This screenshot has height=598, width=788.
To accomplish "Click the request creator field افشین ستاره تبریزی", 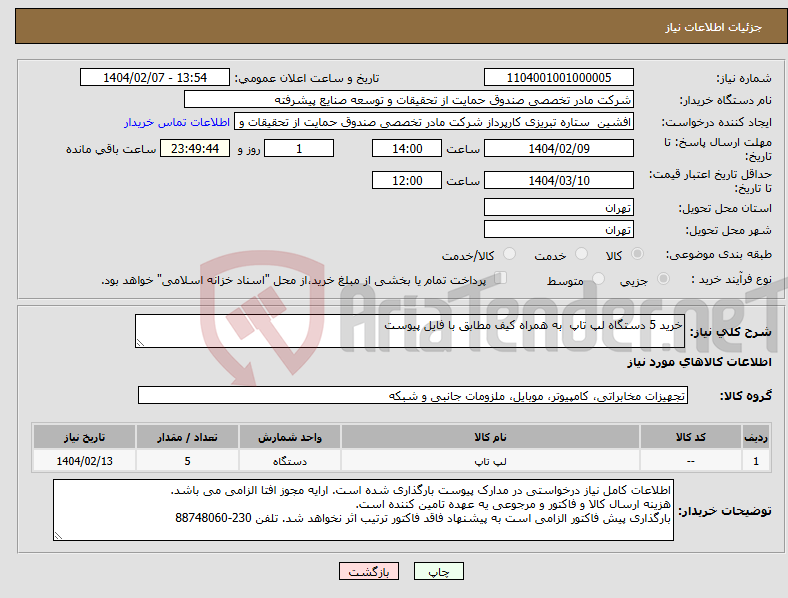I will (x=434, y=122).
